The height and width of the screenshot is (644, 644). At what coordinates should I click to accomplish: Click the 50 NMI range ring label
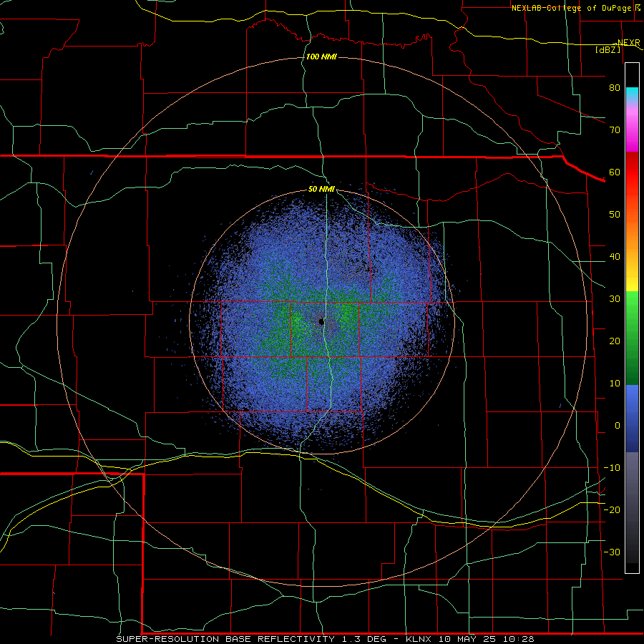321,190
